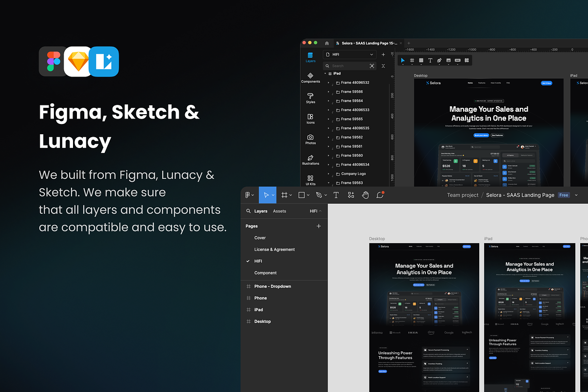This screenshot has height=392, width=588.
Task: Select the Select arrow tool in Lunacy toolbar
Action: (x=403, y=60)
